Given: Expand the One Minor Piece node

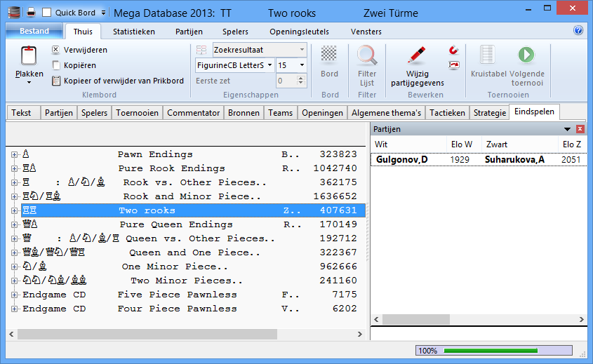Looking at the screenshot, I should pos(14,267).
